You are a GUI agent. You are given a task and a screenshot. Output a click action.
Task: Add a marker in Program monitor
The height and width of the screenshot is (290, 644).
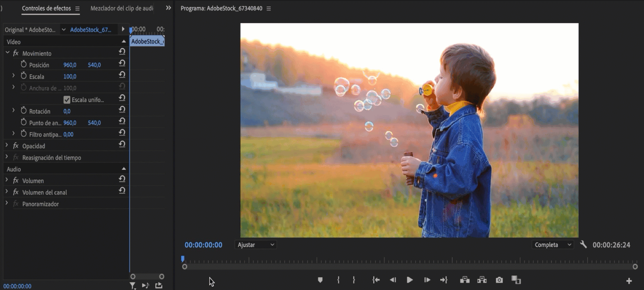click(320, 280)
